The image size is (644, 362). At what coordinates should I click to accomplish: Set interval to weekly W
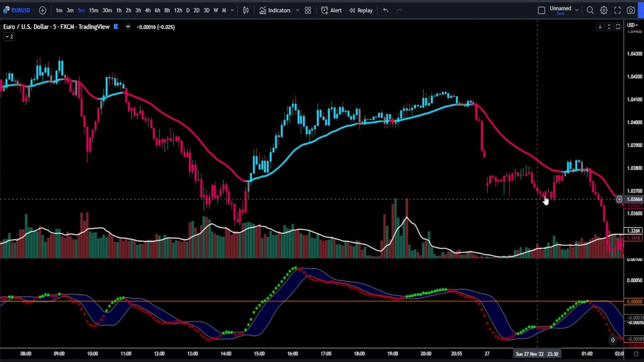pyautogui.click(x=215, y=10)
